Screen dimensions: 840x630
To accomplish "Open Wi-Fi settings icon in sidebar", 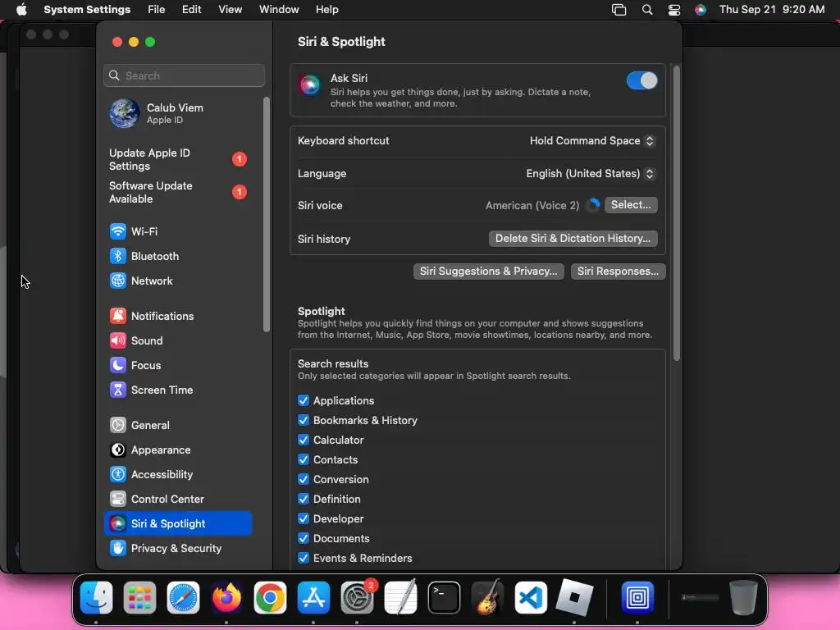I will pos(118,231).
